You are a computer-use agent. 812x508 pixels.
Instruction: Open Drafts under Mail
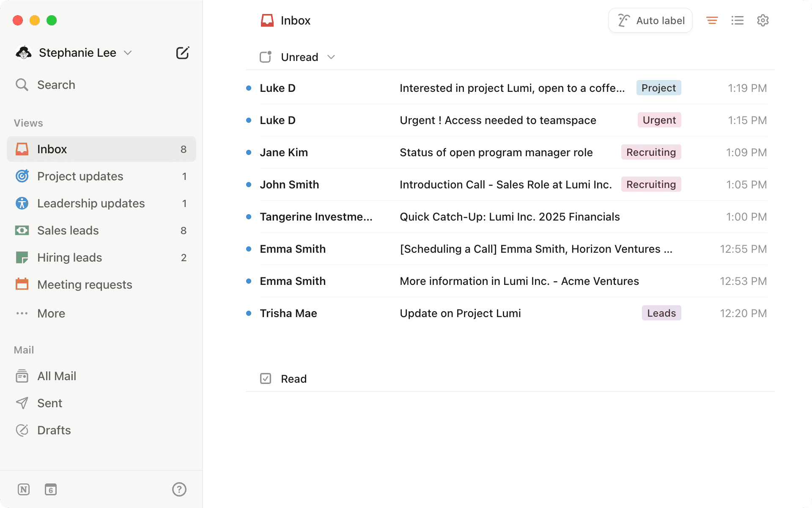tap(54, 430)
